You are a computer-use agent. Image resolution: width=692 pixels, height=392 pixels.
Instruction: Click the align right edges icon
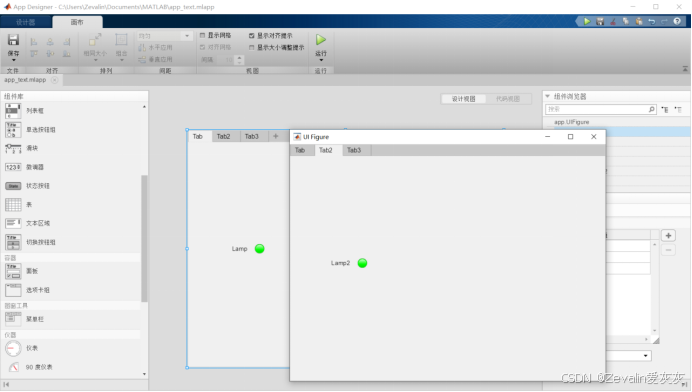[66, 42]
